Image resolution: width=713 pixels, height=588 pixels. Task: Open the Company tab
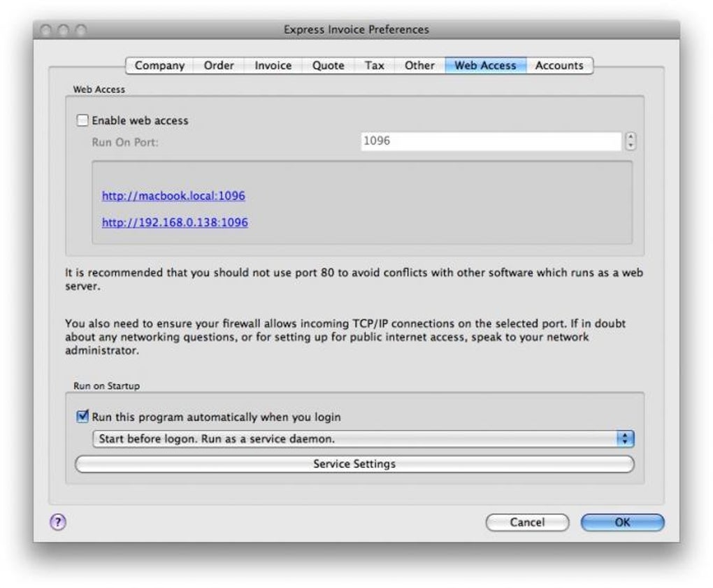(159, 66)
